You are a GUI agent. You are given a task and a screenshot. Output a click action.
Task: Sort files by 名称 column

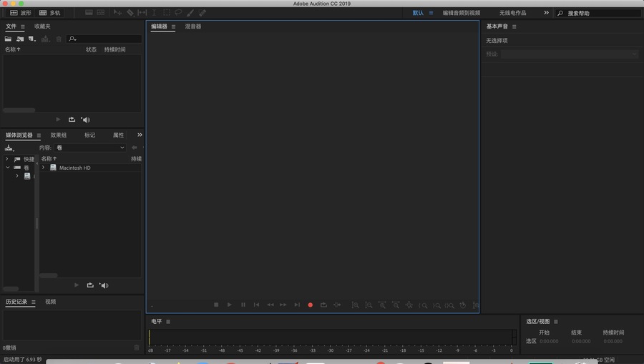click(13, 49)
